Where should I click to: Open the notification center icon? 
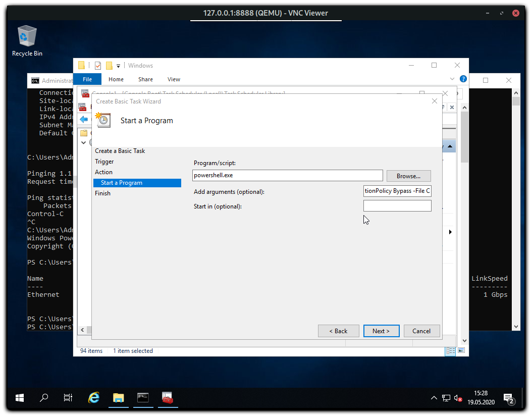pyautogui.click(x=509, y=398)
